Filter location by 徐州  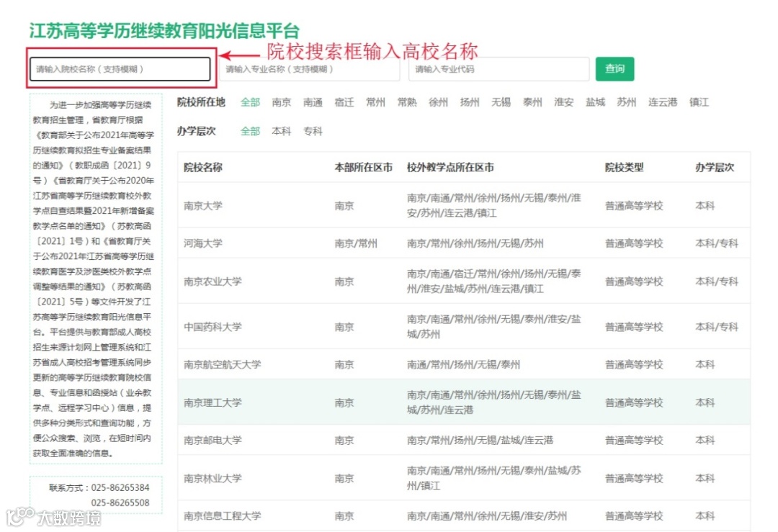point(438,102)
